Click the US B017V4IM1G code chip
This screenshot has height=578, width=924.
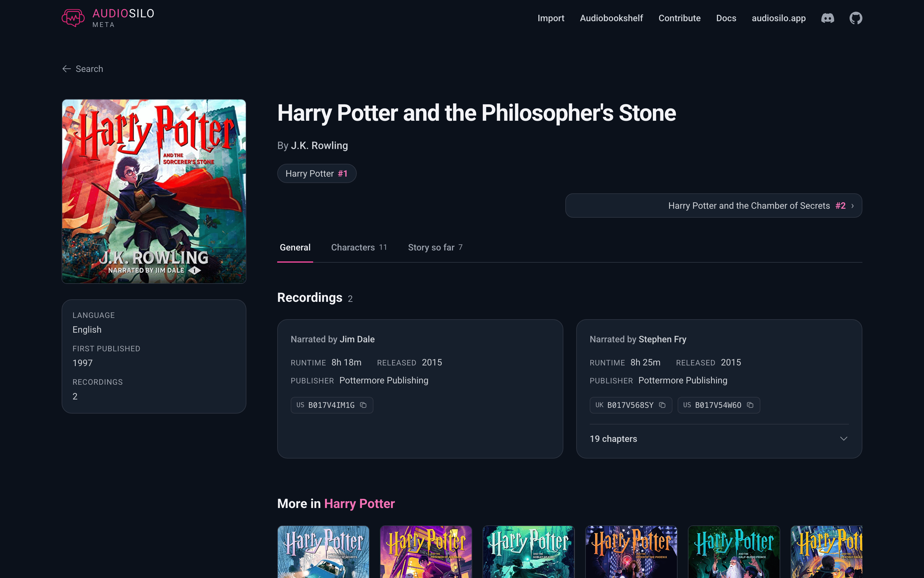point(332,405)
